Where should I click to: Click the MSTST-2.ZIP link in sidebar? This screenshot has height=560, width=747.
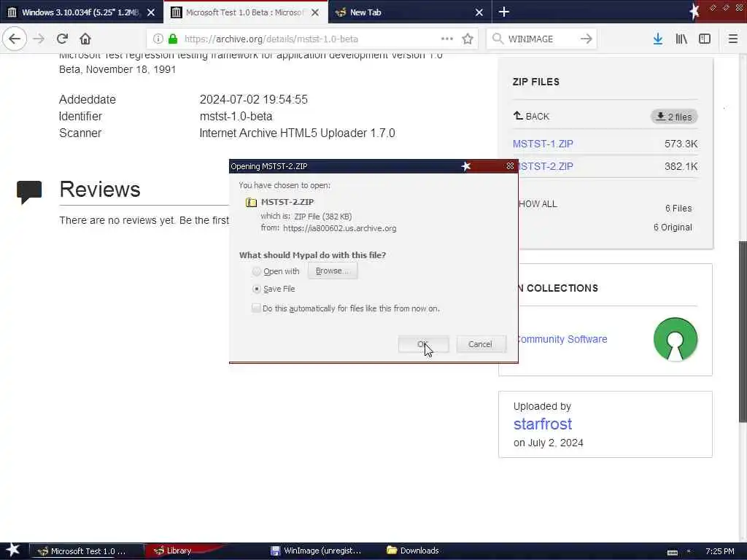[x=546, y=167]
